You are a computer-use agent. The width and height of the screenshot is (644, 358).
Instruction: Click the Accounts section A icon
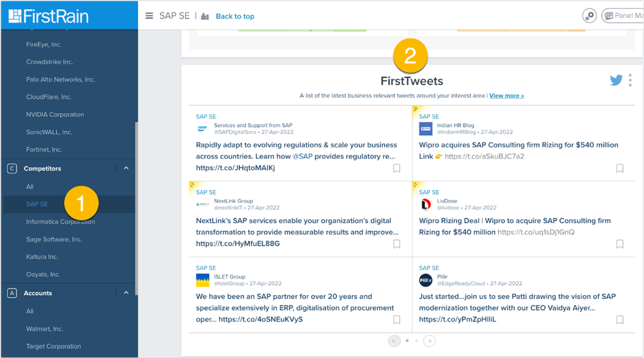coord(12,293)
